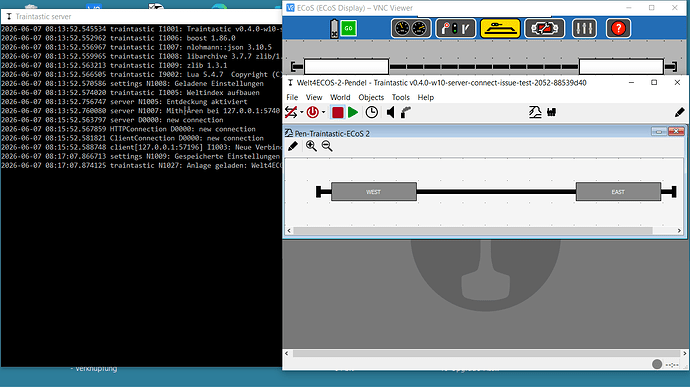Minimize the Pen-Traintastic-ECoS 2 subwindow
The height and width of the screenshot is (387, 690).
(659, 131)
